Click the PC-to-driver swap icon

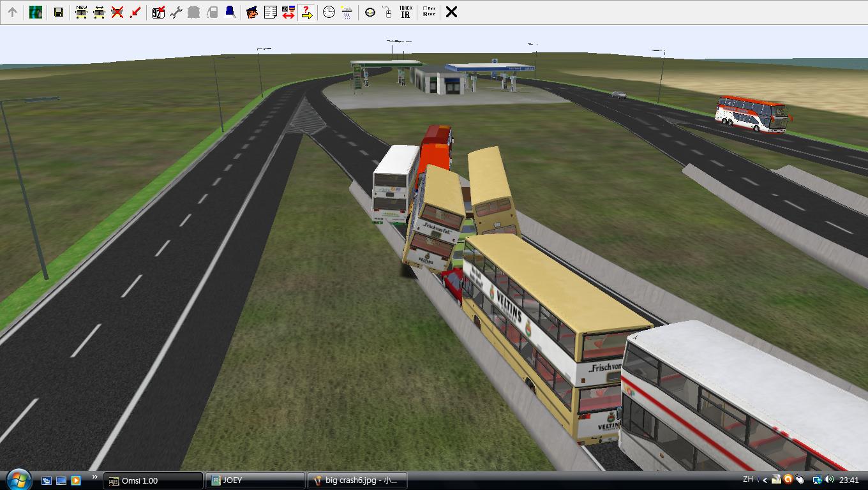pyautogui.click(x=288, y=12)
